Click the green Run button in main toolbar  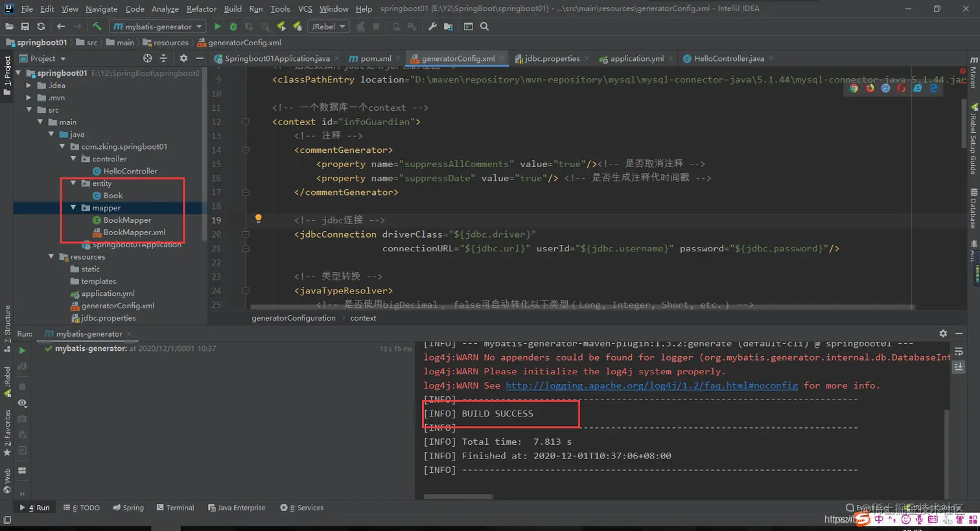[217, 27]
